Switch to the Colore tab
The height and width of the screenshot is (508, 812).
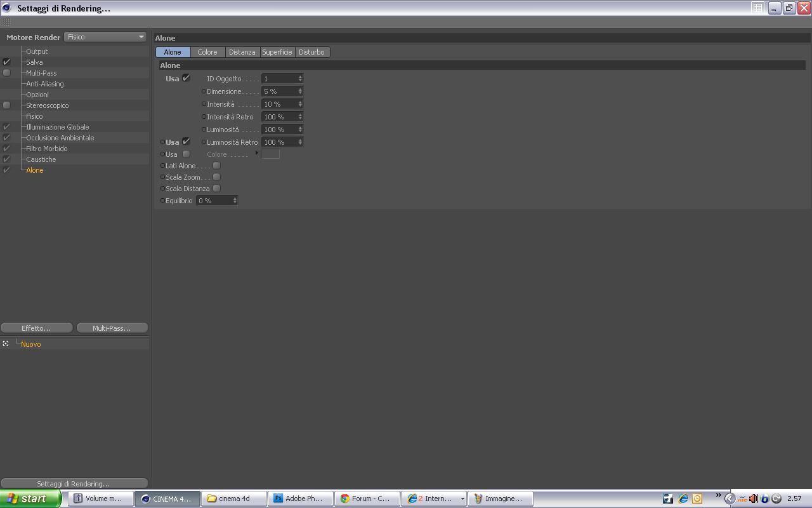(207, 52)
